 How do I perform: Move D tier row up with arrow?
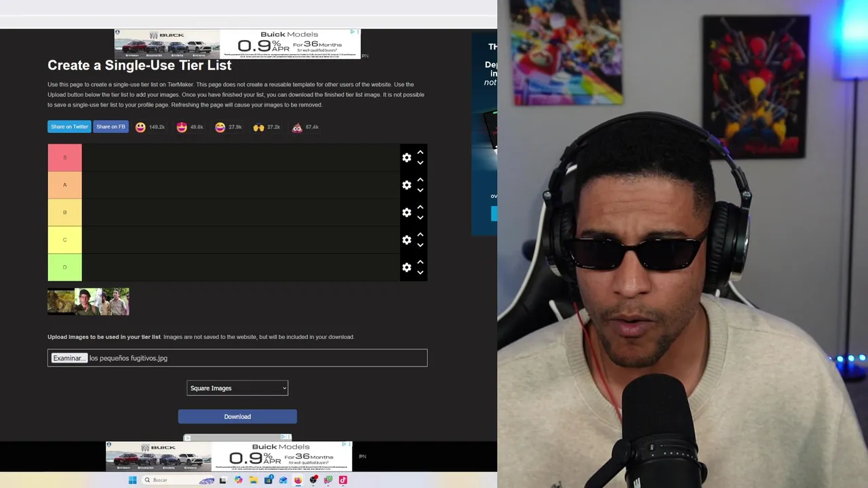point(420,262)
